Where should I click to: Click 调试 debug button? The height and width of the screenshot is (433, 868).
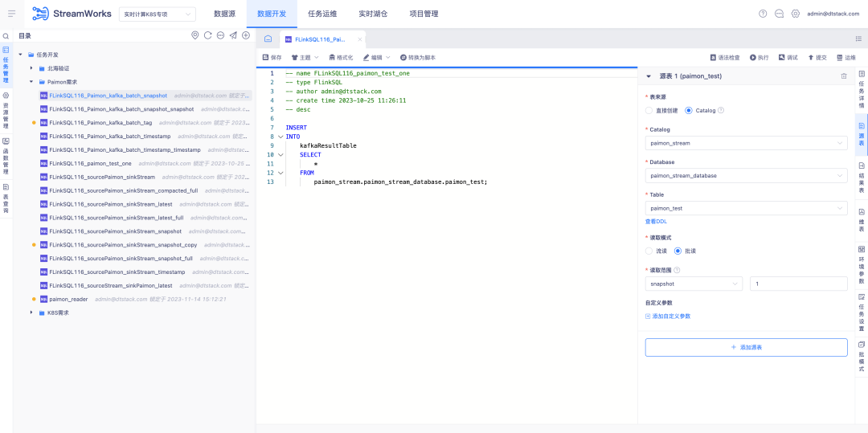788,58
